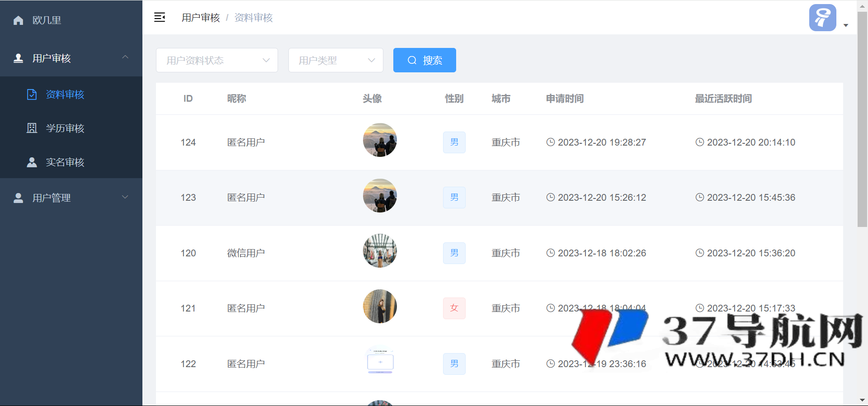Click the magnifier icon in the 搜索 button
The width and height of the screenshot is (868, 406).
click(x=412, y=60)
